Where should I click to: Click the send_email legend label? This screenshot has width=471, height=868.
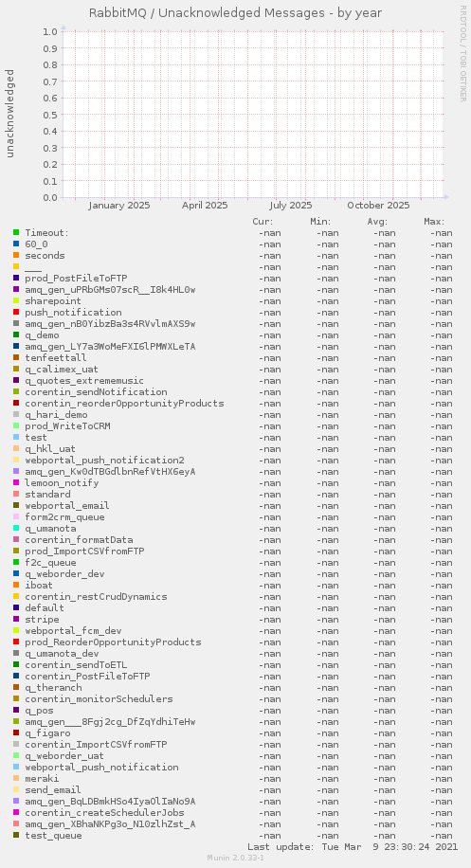pos(52,789)
